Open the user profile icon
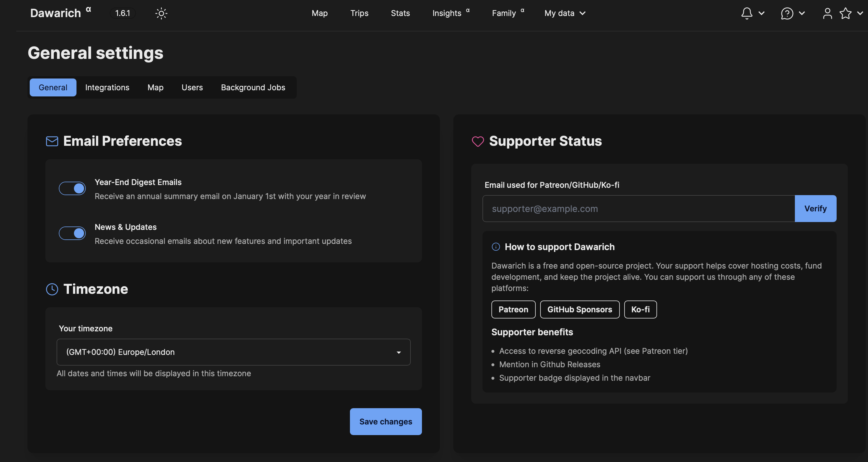This screenshot has height=462, width=868. (827, 13)
